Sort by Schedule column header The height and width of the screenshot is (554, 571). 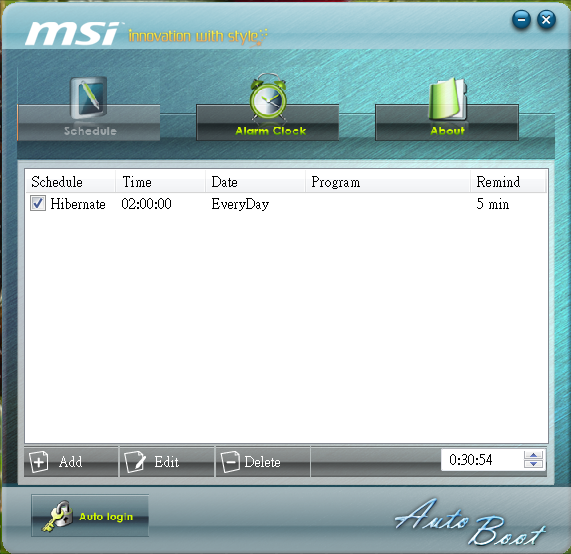71,182
